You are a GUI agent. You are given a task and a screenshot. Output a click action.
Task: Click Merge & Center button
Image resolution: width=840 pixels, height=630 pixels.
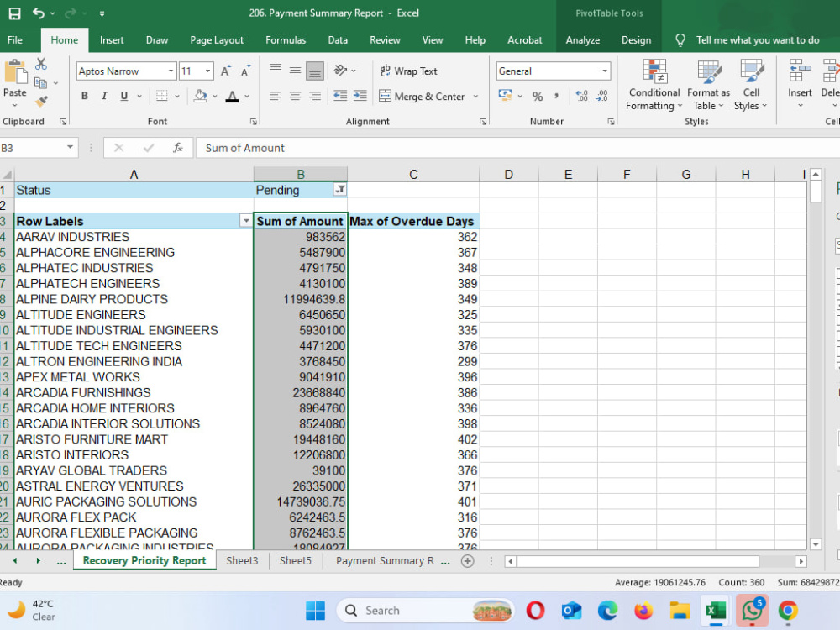[423, 97]
